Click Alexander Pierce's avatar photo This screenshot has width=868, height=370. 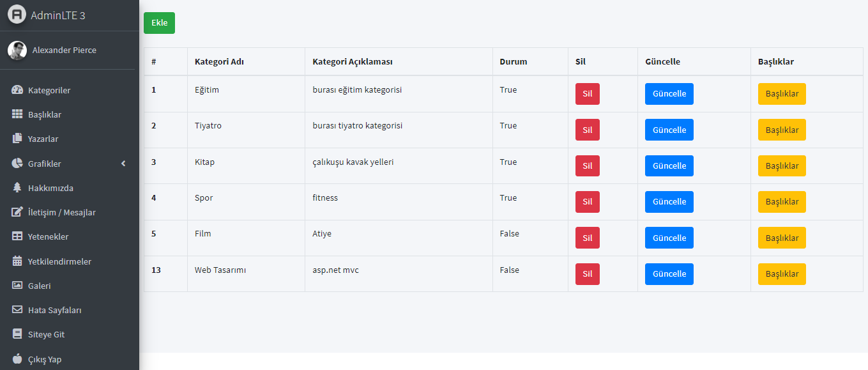(x=17, y=50)
